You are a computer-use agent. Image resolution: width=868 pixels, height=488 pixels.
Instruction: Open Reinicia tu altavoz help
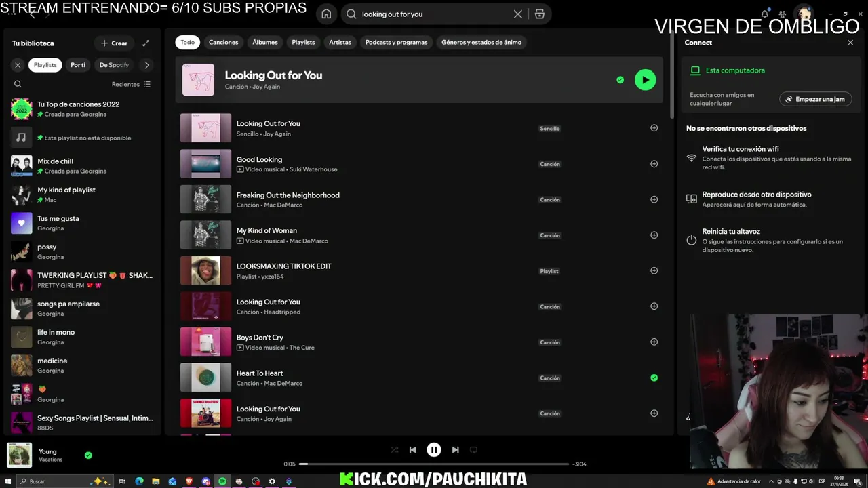click(x=771, y=241)
